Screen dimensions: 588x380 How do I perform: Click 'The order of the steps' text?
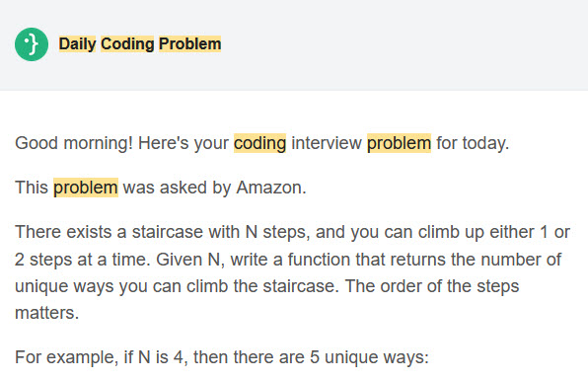(x=431, y=286)
